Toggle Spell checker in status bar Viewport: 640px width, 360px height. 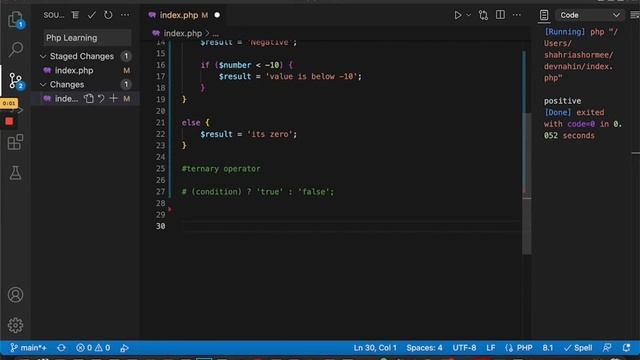pyautogui.click(x=578, y=348)
